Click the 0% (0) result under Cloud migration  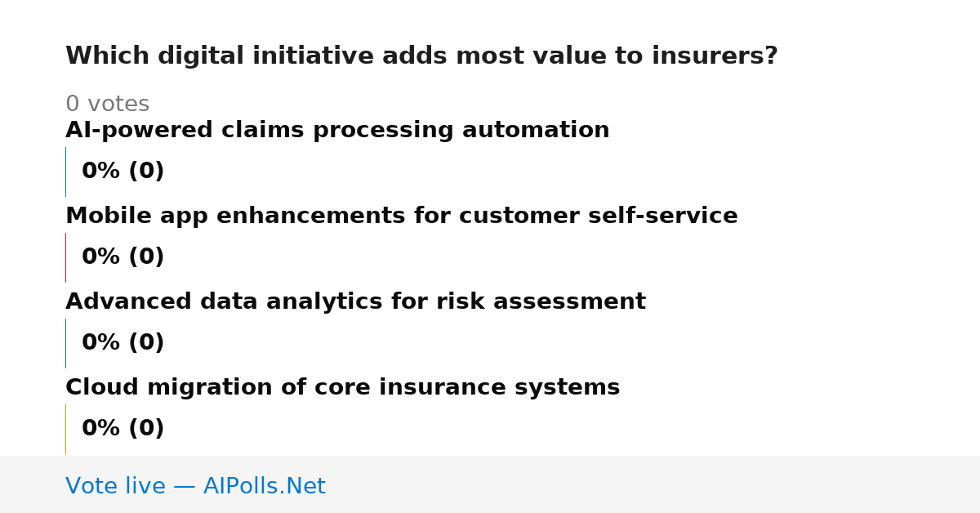(123, 429)
